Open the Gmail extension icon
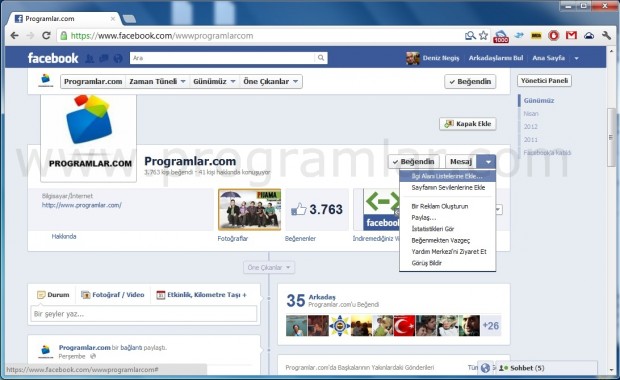This screenshot has width=620, height=380. tap(571, 36)
